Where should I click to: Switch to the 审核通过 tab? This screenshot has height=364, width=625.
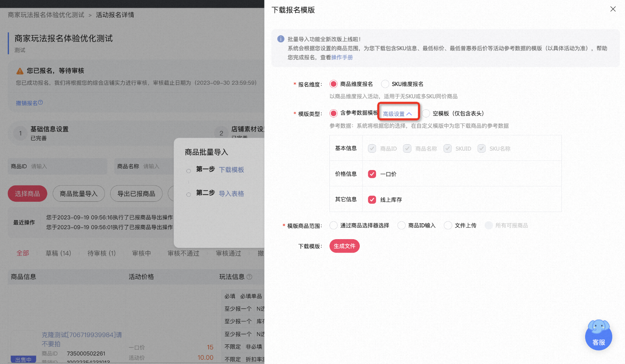(228, 253)
